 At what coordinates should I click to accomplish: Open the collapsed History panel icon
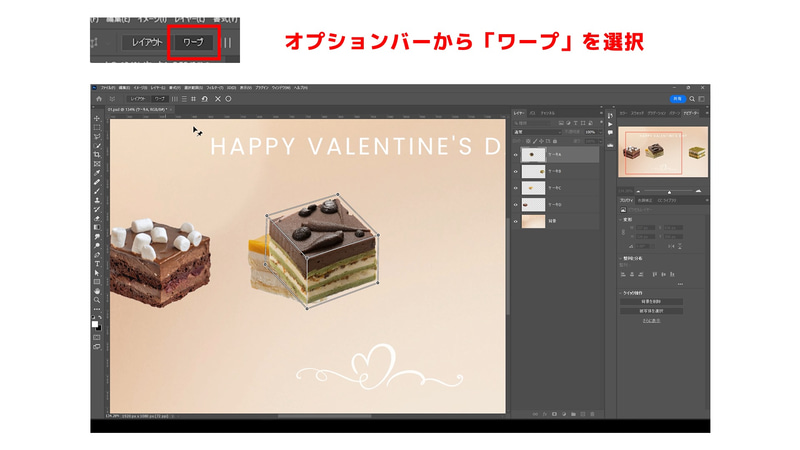point(610,116)
